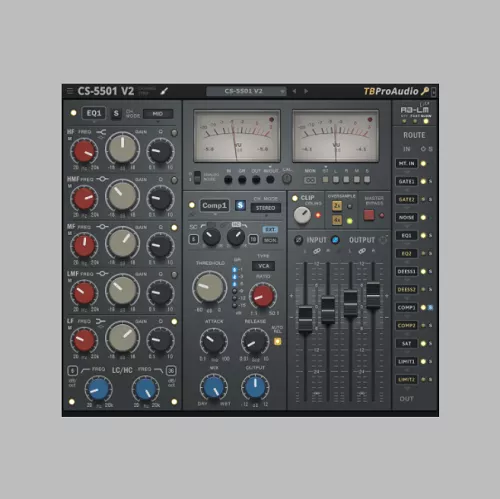
Task: Click the output stereo link chain icon
Action: click(x=362, y=251)
